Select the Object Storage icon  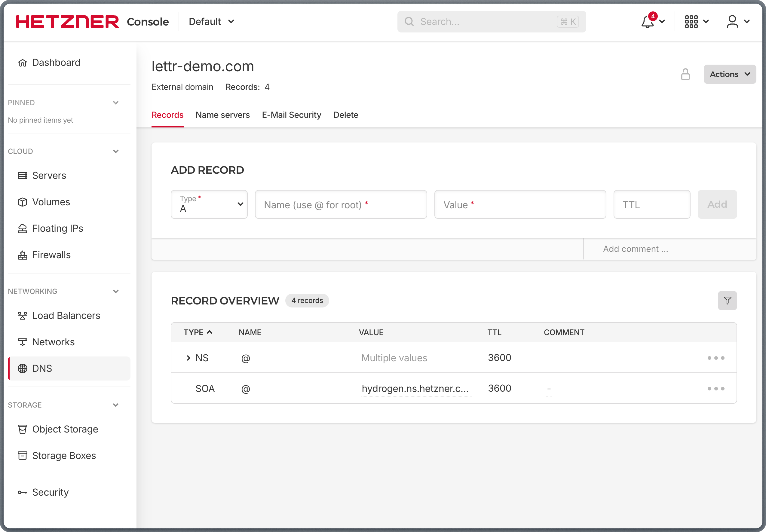pos(22,429)
